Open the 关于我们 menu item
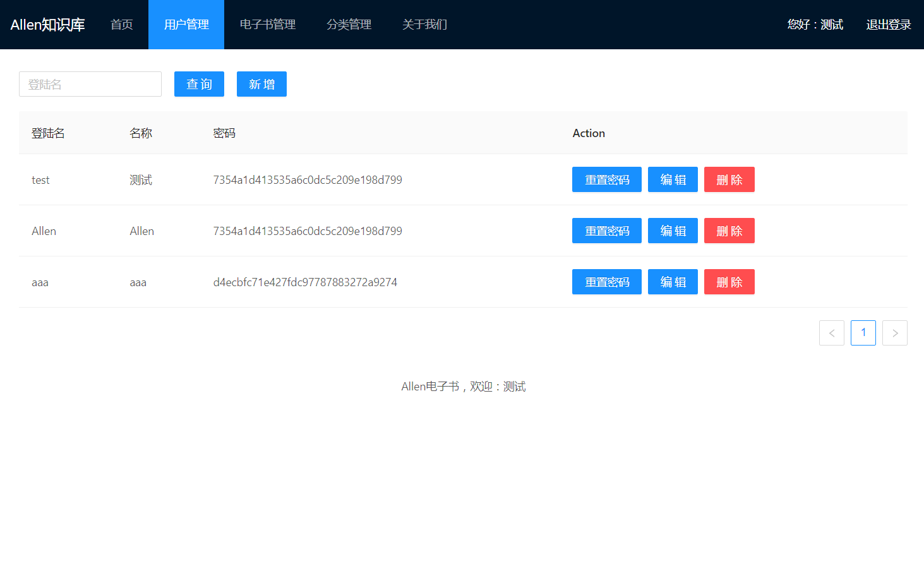Image resolution: width=924 pixels, height=566 pixels. 424,25
